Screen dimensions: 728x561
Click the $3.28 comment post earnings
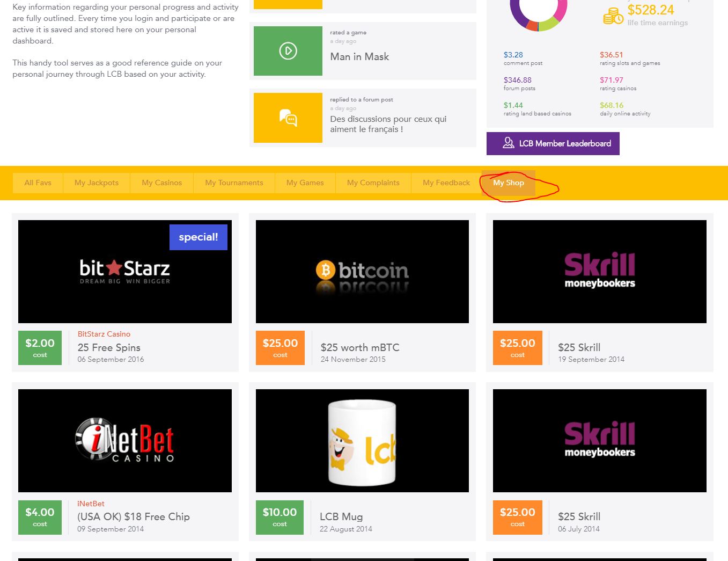tap(513, 55)
